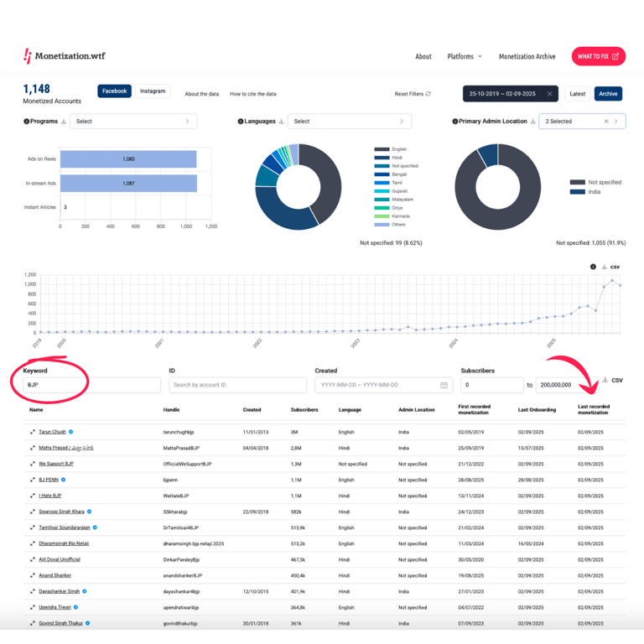
Task: Sort the table by Subscribers
Action: click(x=304, y=409)
